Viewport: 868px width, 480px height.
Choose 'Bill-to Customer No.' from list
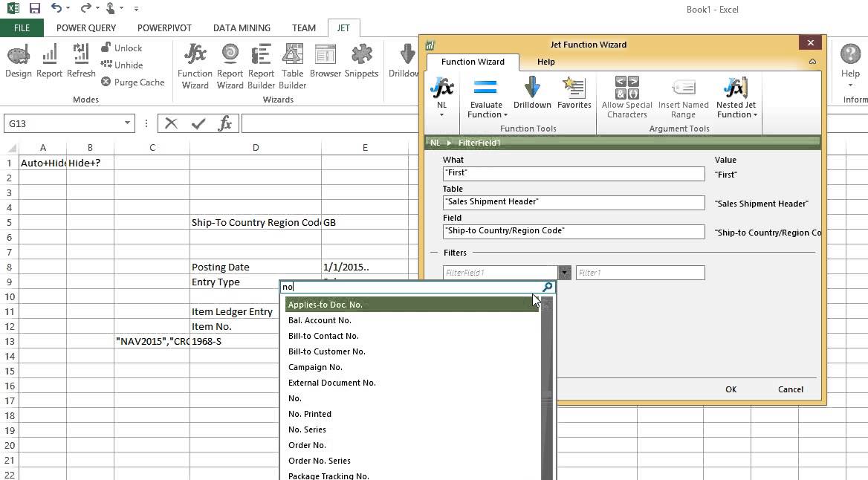412,351
